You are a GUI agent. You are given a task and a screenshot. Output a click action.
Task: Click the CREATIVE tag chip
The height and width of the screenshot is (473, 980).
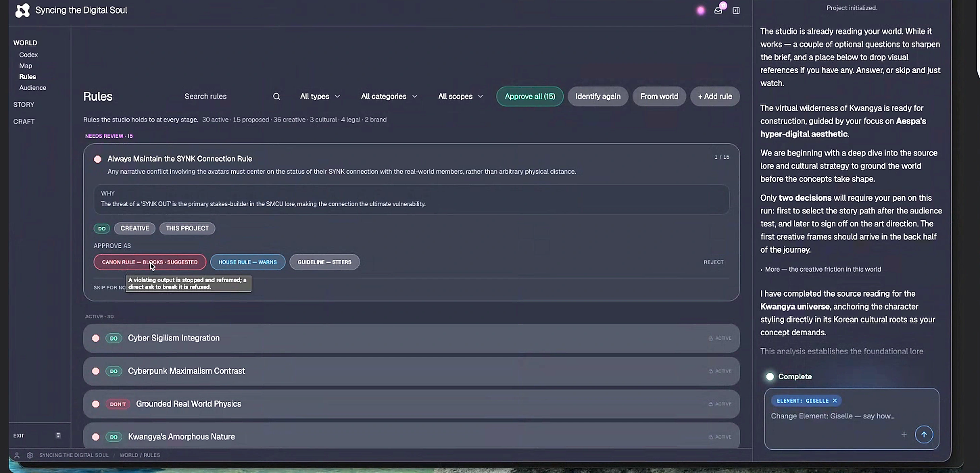[135, 228]
